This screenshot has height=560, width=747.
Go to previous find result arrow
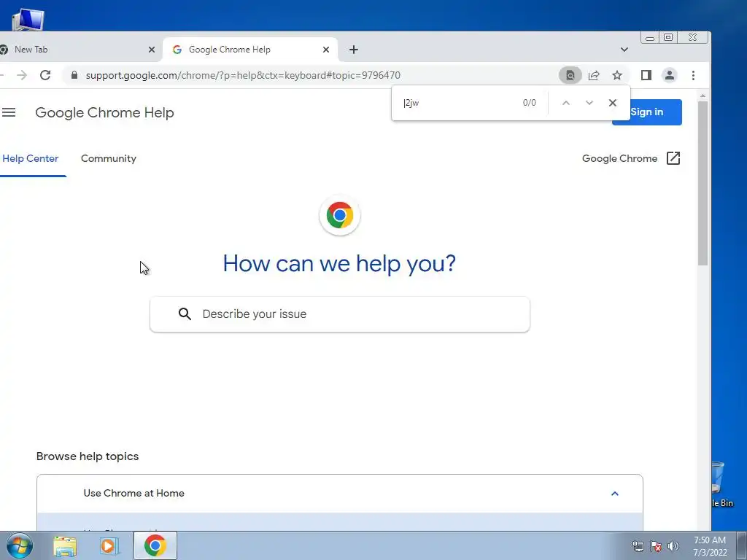point(566,103)
